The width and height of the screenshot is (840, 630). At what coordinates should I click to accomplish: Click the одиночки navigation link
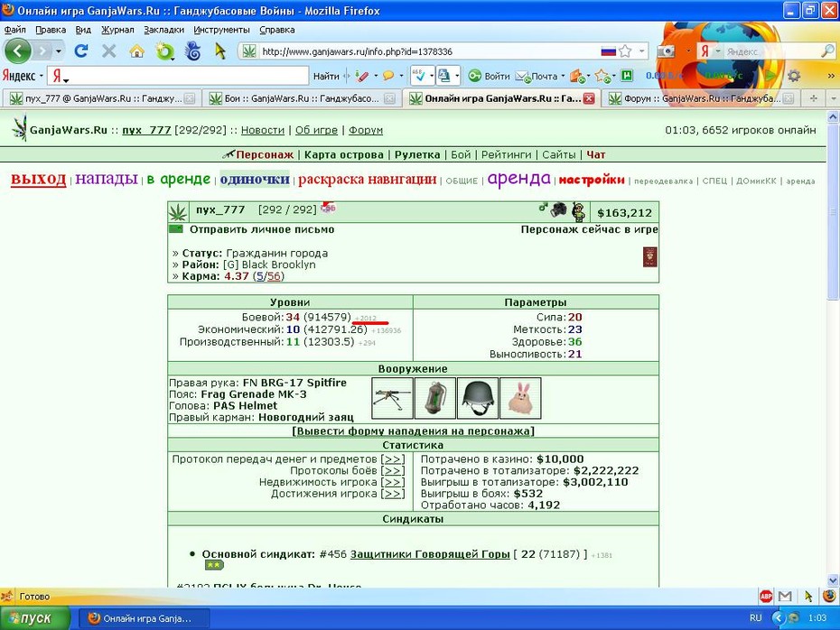[x=255, y=180]
